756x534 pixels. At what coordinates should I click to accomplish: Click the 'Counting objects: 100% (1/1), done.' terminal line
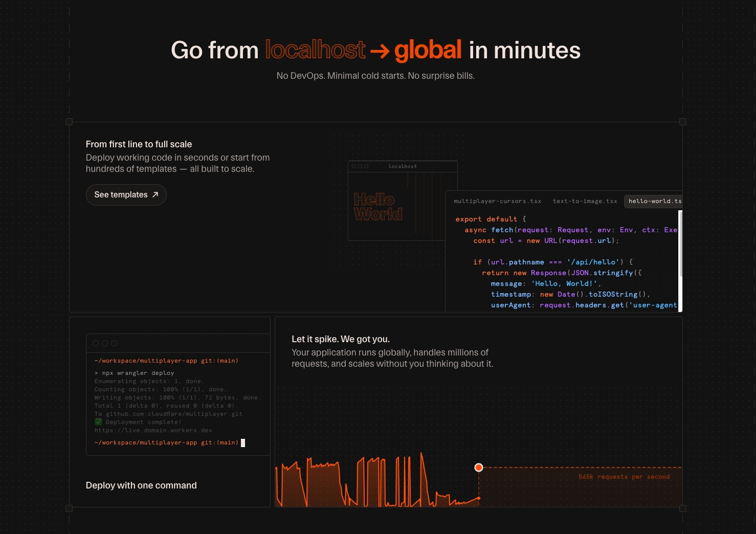coord(160,389)
